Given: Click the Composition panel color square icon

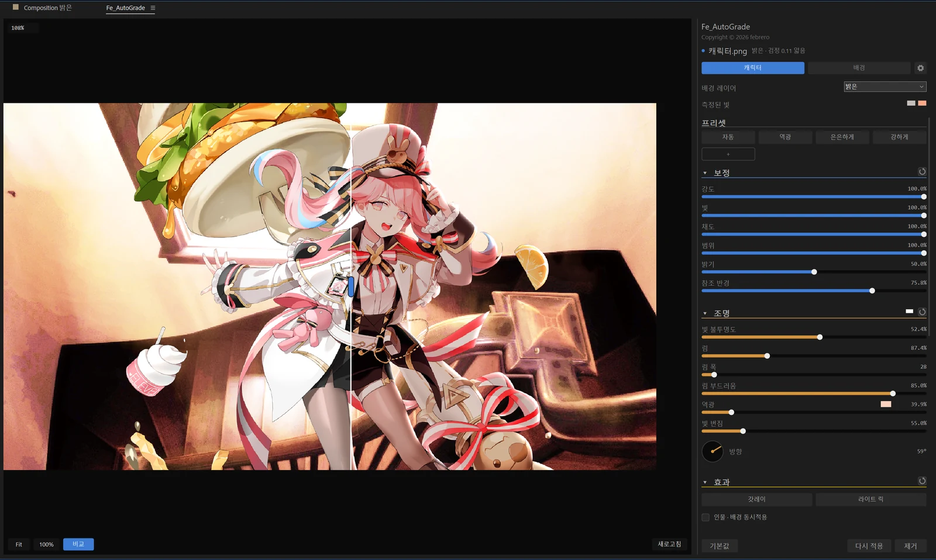Looking at the screenshot, I should (16, 8).
